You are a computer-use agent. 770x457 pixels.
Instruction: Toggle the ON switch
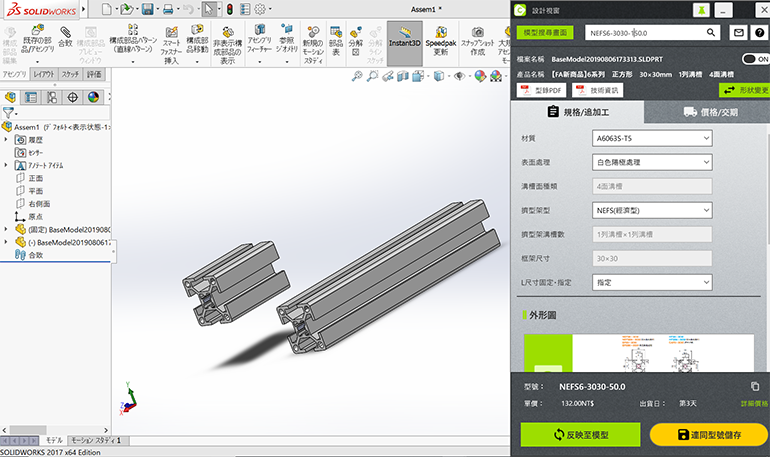[x=755, y=59]
